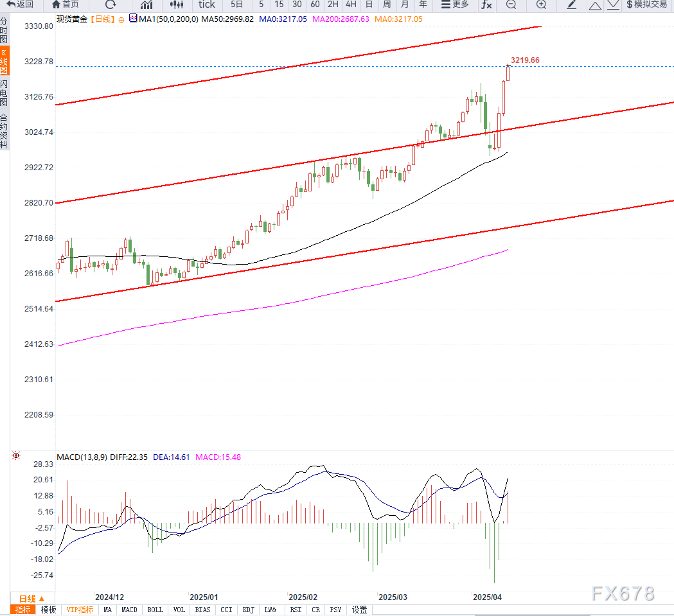Expand the 更多 menu
Image resolution: width=674 pixels, height=616 pixels.
(455, 4)
